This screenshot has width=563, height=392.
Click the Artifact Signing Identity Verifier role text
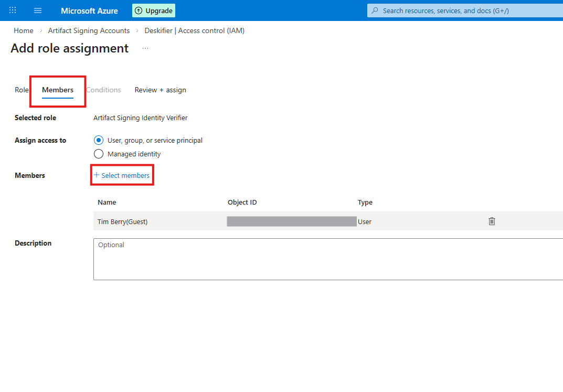141,118
